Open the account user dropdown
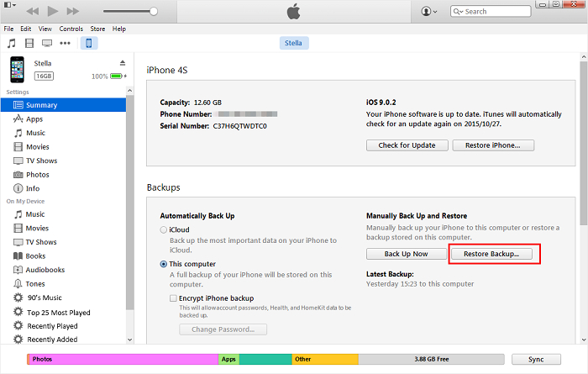The height and width of the screenshot is (374, 588). (429, 11)
